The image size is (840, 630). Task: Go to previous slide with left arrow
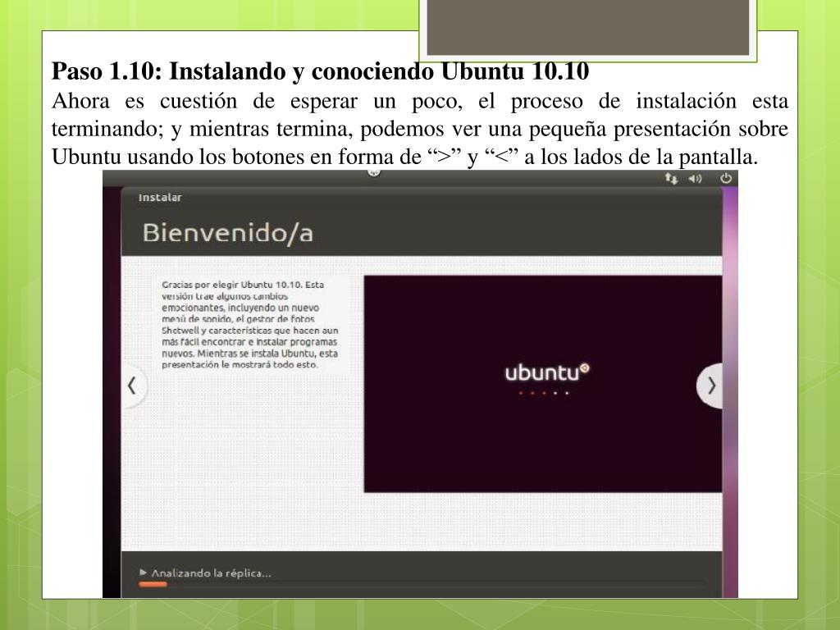click(x=133, y=386)
